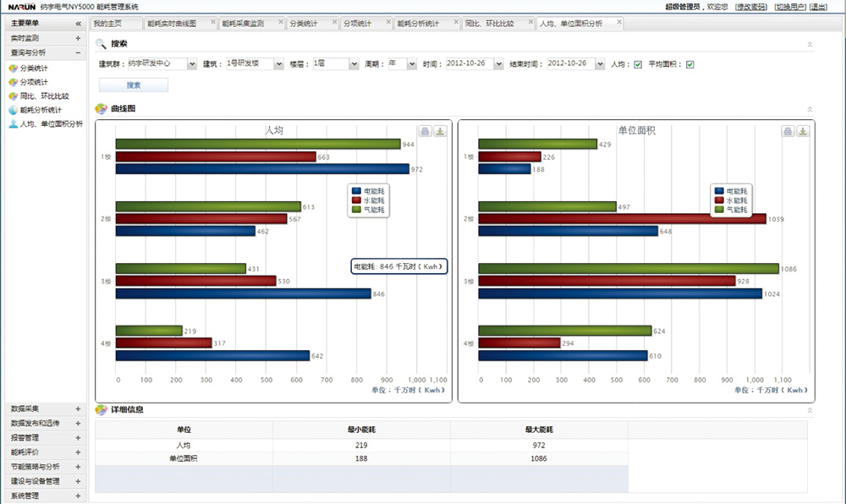Image resolution: width=846 pixels, height=504 pixels.
Task: Click the 搜索 magnifier icon
Action: click(101, 44)
